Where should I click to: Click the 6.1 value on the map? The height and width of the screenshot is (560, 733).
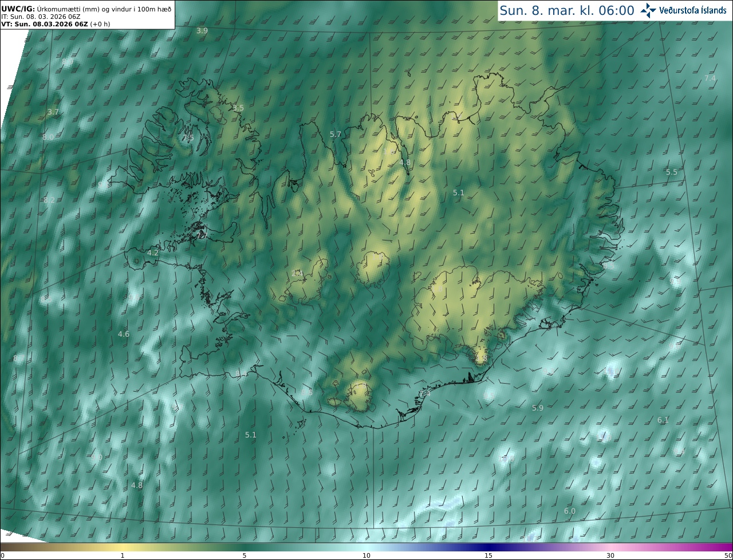[x=663, y=420]
